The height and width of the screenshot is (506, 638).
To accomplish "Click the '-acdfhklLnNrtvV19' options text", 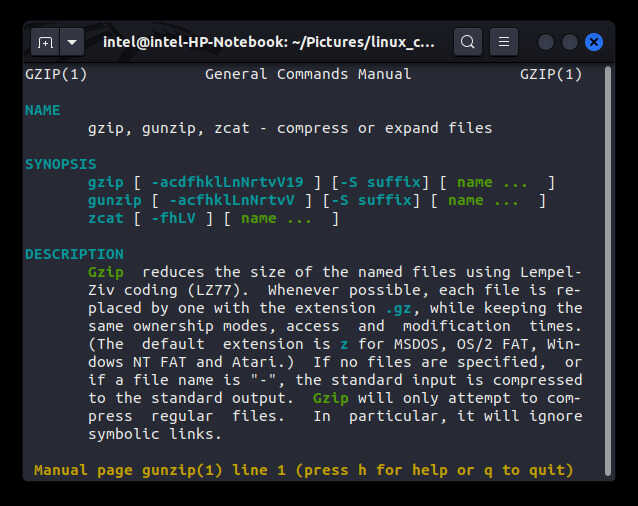I will (227, 182).
